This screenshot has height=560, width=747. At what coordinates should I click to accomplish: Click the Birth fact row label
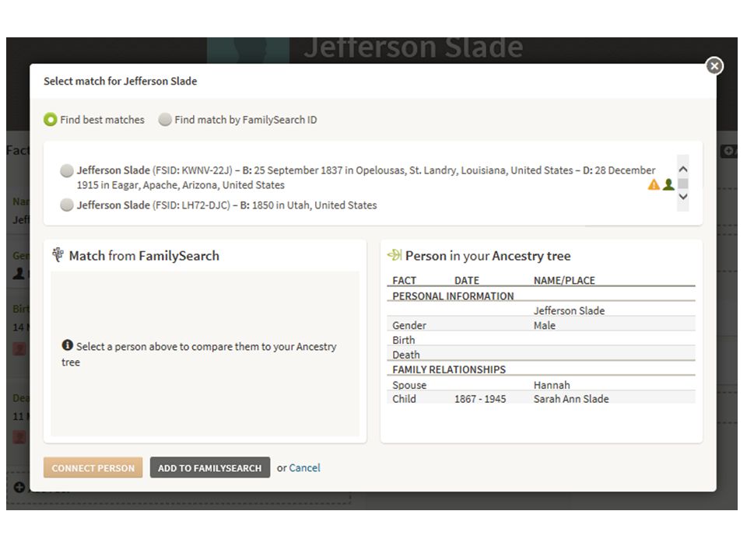[x=404, y=340]
